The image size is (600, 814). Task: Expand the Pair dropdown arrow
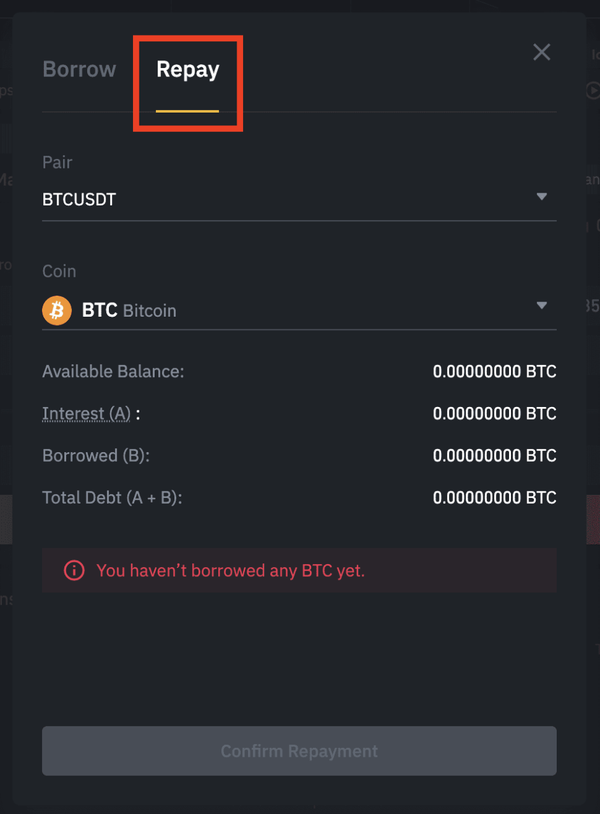[541, 197]
